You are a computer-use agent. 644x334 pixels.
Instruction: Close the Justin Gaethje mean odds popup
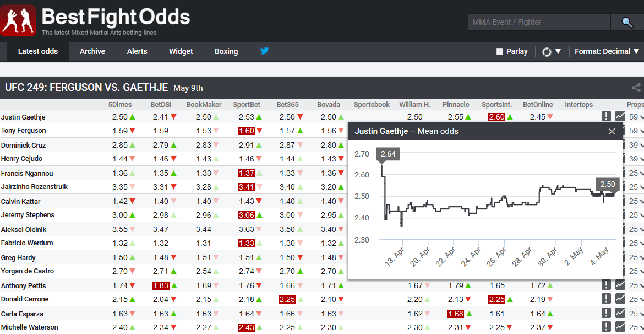tap(612, 131)
